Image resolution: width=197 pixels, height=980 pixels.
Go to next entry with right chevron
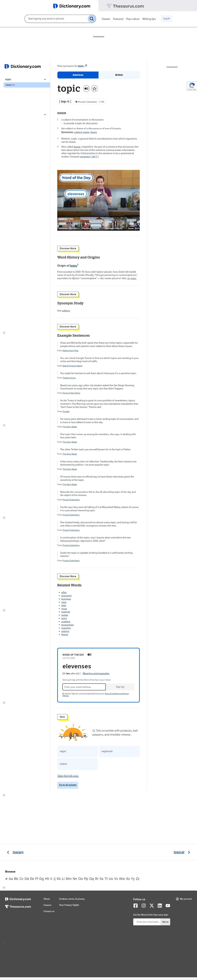(x=189, y=852)
